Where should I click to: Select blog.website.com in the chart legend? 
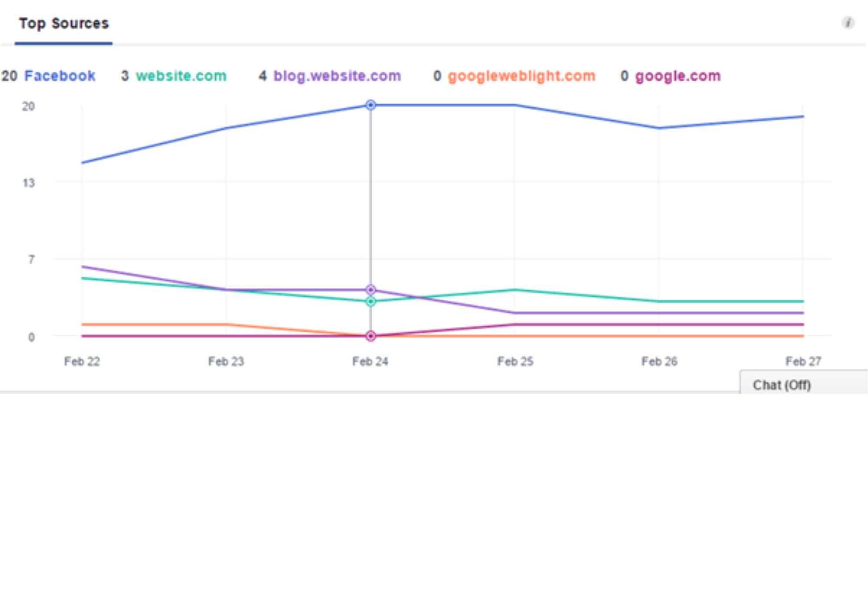pyautogui.click(x=337, y=76)
